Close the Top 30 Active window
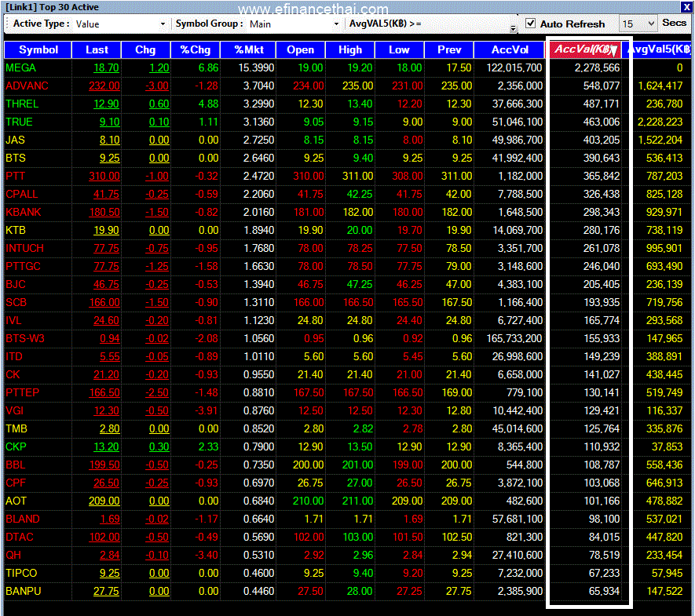 [x=686, y=7]
